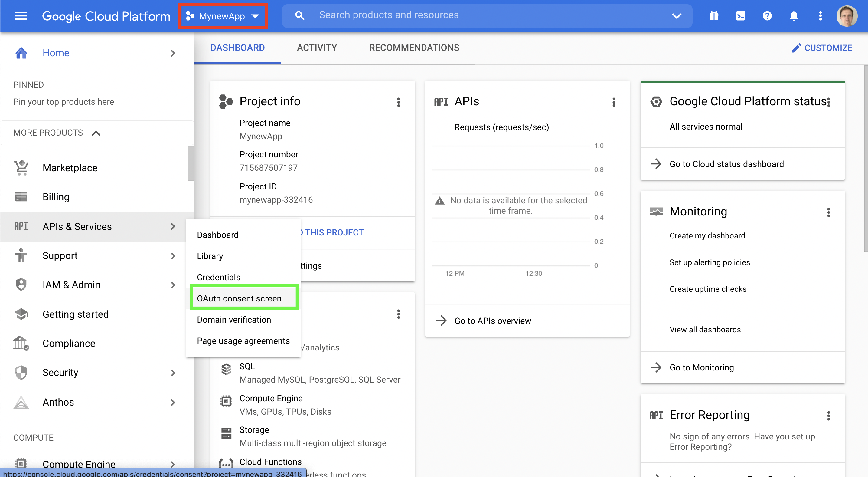The width and height of the screenshot is (868, 477).
Task: Click the IAM & Admin shield icon
Action: (21, 285)
